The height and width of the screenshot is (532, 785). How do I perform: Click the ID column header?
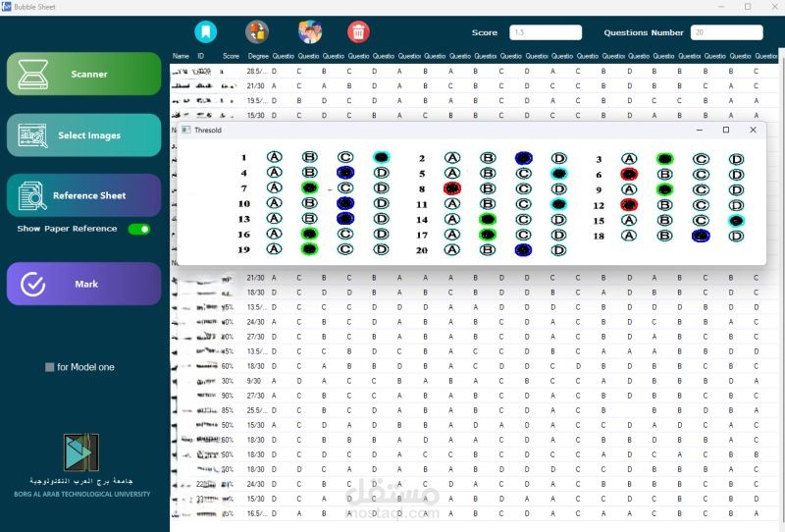(201, 56)
